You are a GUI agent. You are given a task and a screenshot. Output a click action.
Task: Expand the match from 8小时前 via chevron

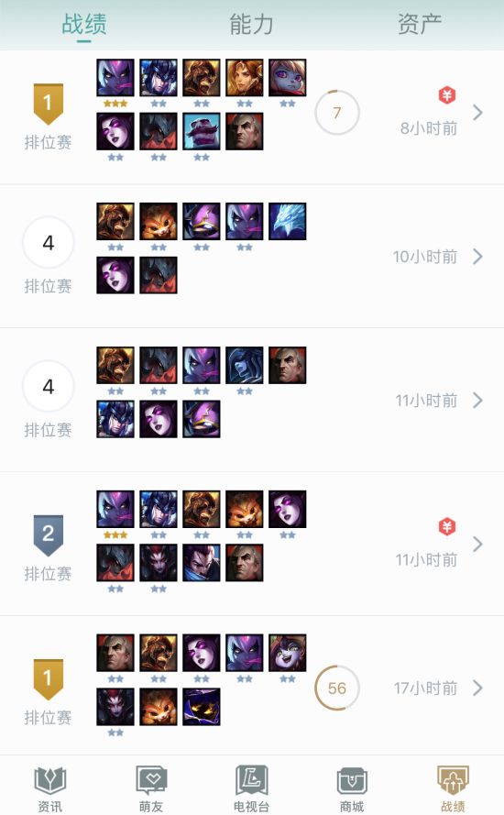pyautogui.click(x=478, y=112)
